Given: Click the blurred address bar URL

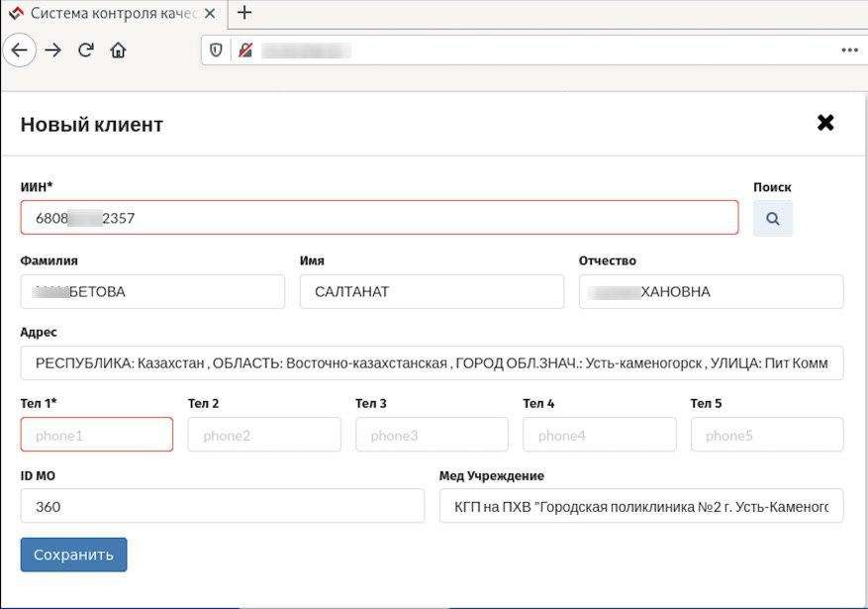Looking at the screenshot, I should [x=306, y=51].
